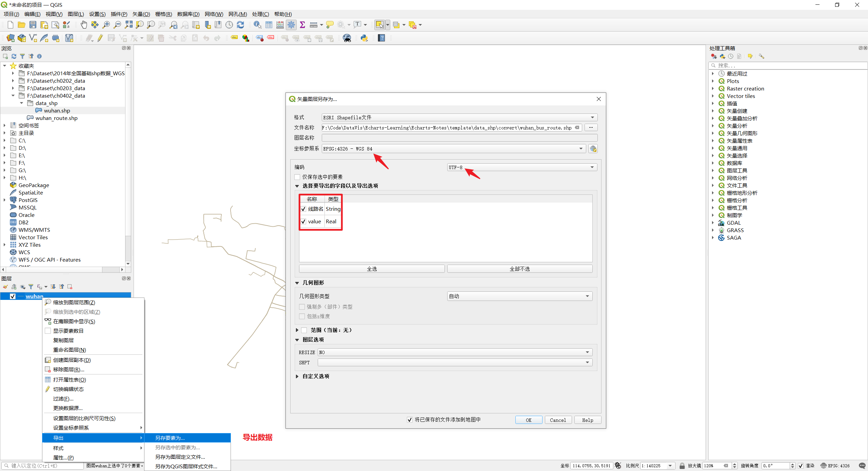Screen dimensions: 868x471
Task: Open the 处理(C) menu
Action: (x=260, y=14)
